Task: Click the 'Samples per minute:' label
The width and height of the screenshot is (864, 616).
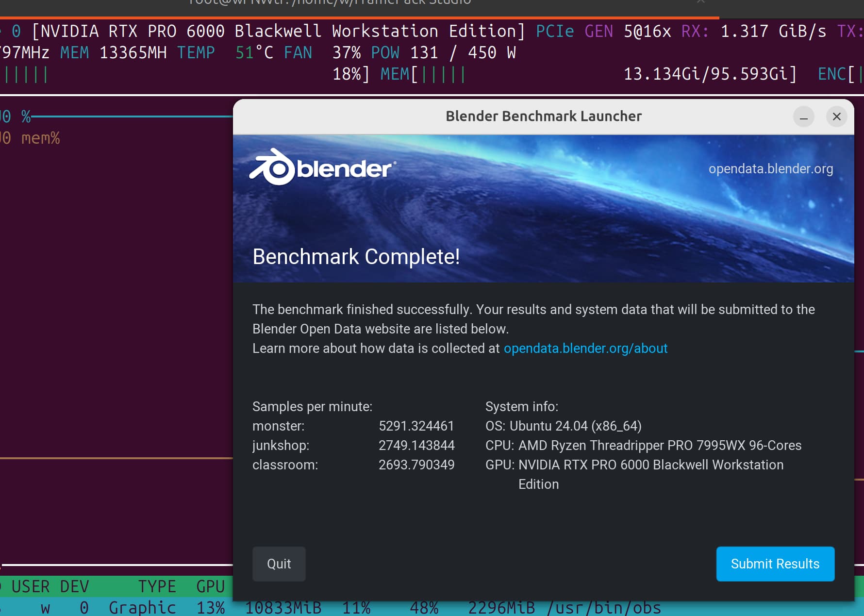Action: tap(312, 406)
